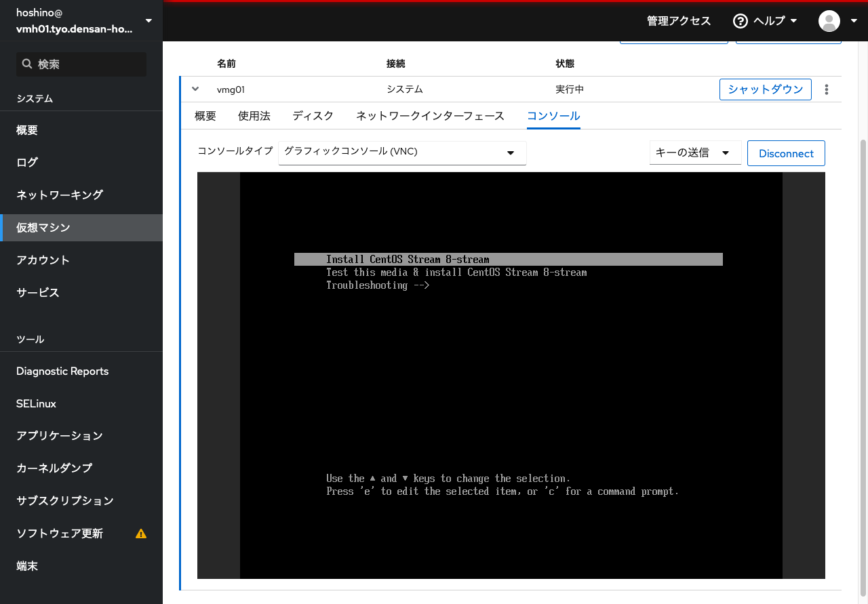Open 端末 from the sidebar
The image size is (868, 604).
click(26, 565)
